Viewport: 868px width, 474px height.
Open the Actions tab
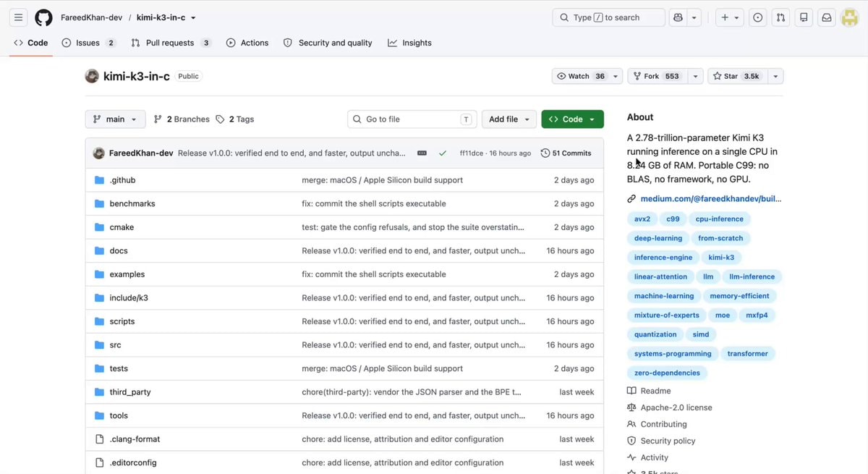[x=247, y=43]
